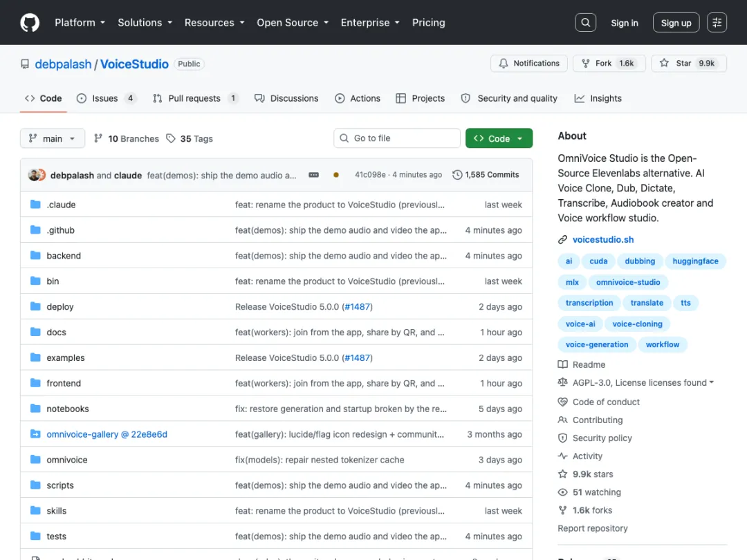Click the omnivoice-gallery submodule folder icon
This screenshot has width=747, height=560.
pyautogui.click(x=35, y=433)
